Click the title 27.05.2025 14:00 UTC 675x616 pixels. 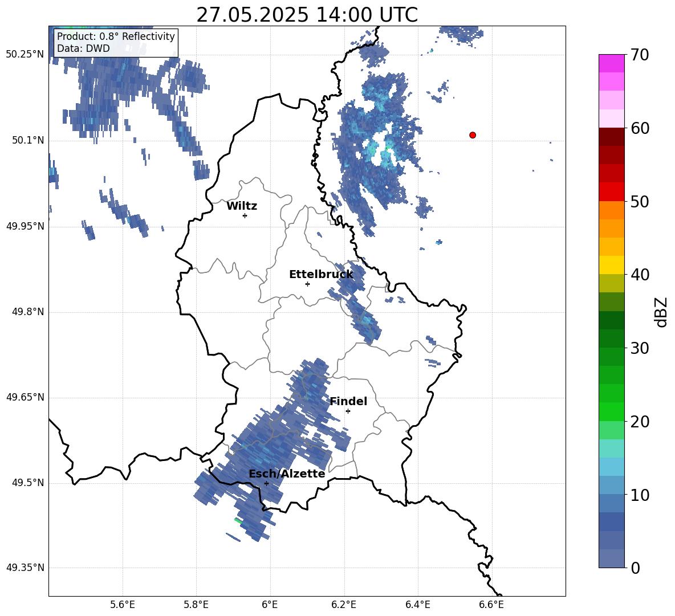pos(307,15)
